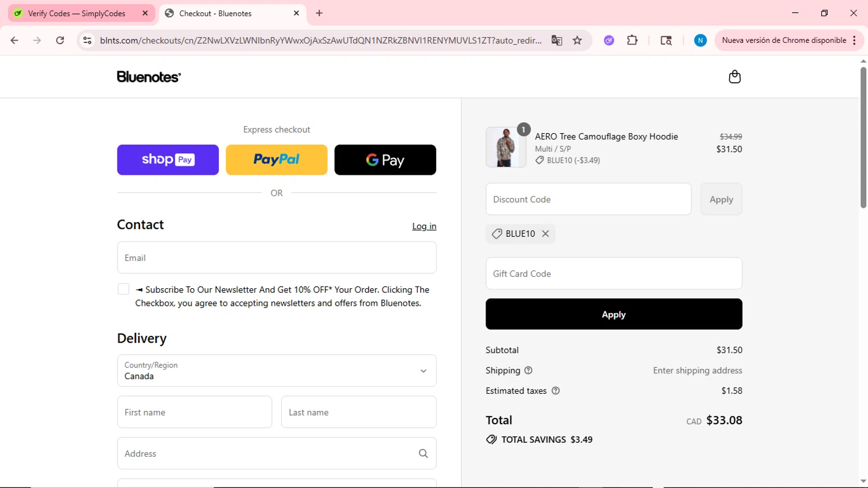868x488 pixels.
Task: Pay with Google Pay button
Action: pyautogui.click(x=385, y=160)
